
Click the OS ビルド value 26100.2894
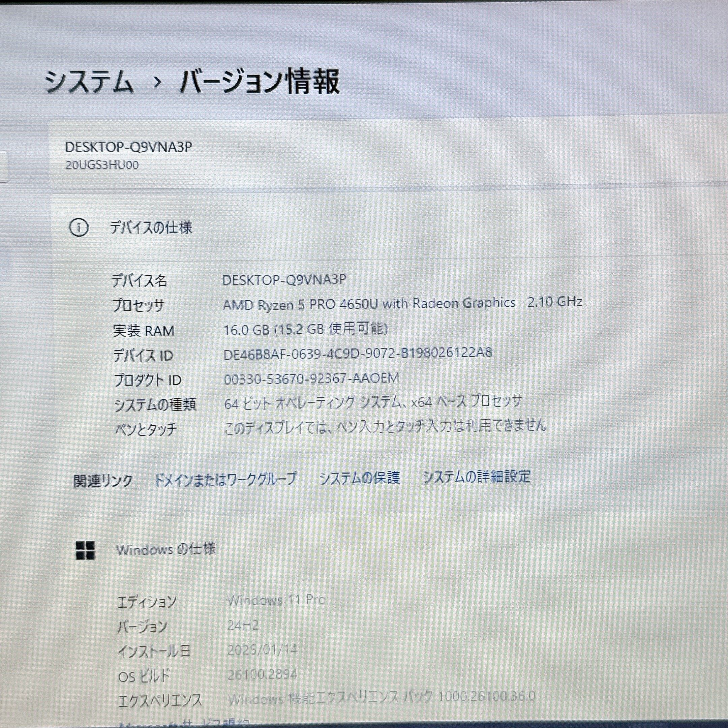pyautogui.click(x=262, y=674)
